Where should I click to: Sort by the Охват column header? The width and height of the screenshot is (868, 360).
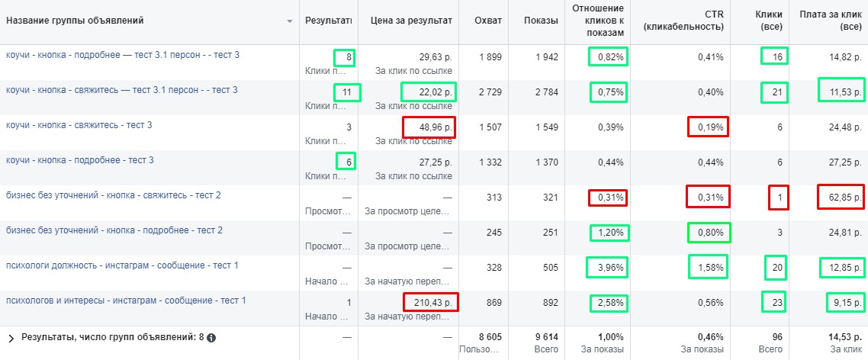(x=487, y=21)
